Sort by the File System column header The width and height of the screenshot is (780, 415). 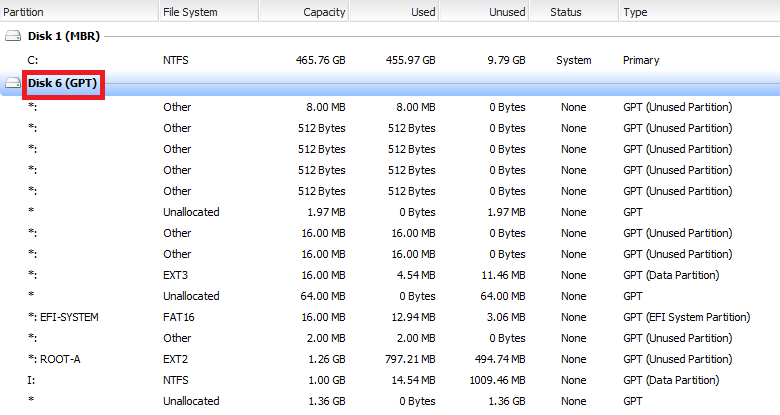[x=209, y=11]
